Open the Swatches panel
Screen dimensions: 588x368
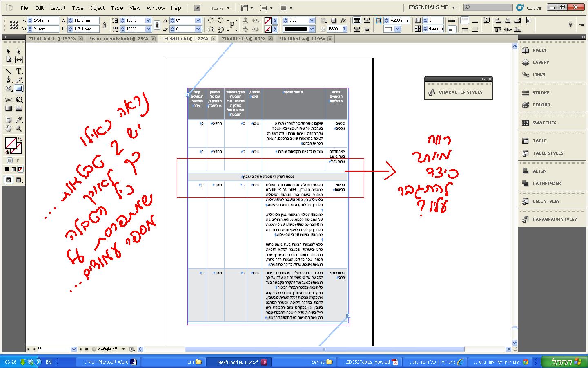click(544, 123)
